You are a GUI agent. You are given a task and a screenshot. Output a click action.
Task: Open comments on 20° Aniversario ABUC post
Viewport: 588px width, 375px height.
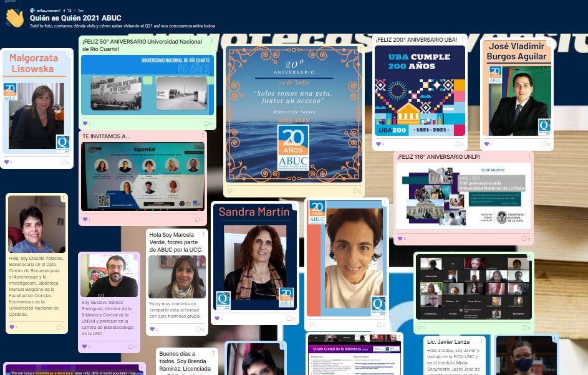(x=357, y=191)
